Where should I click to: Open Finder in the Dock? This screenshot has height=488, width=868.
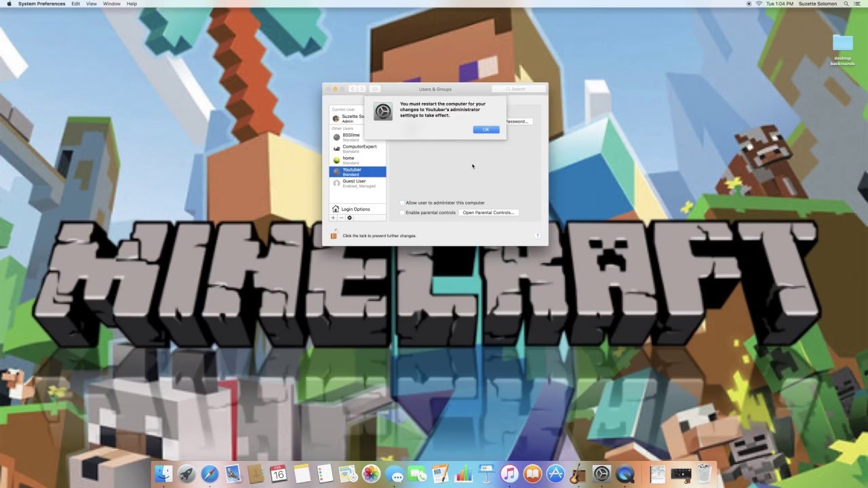(x=163, y=474)
